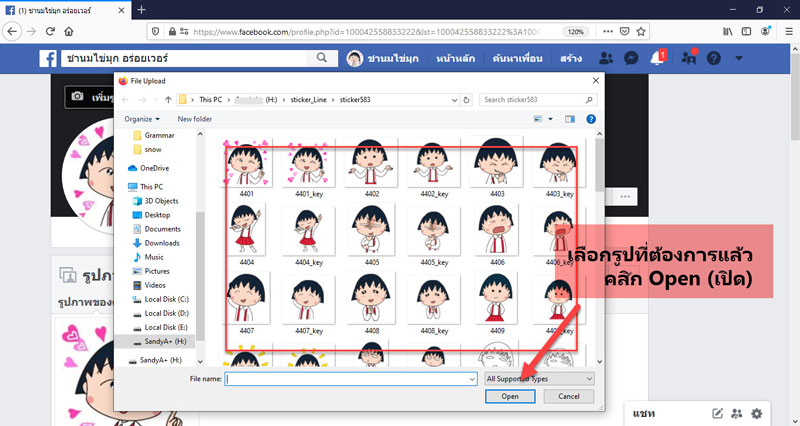Screen dimensions: 800x426
Task: Click the Facebook logo
Action: 48,59
